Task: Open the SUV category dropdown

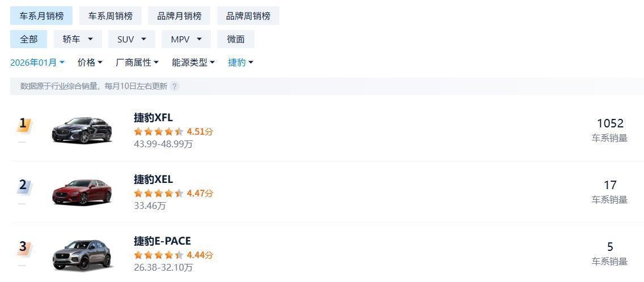Action: 132,39
